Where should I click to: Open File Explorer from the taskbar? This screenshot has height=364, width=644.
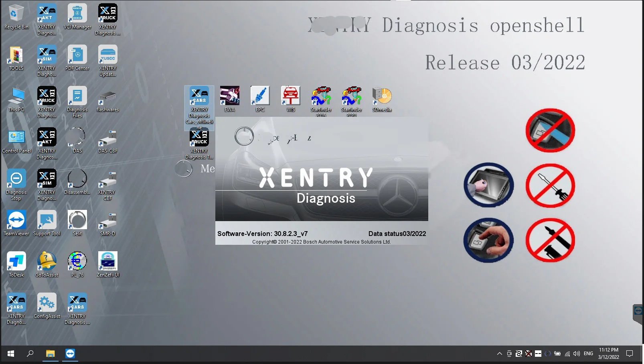(x=50, y=354)
